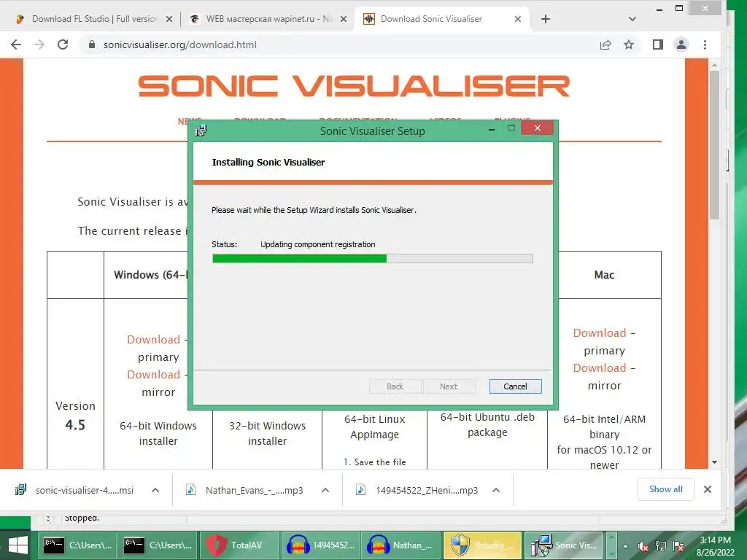Click the scrollbar down arrow

click(714, 462)
